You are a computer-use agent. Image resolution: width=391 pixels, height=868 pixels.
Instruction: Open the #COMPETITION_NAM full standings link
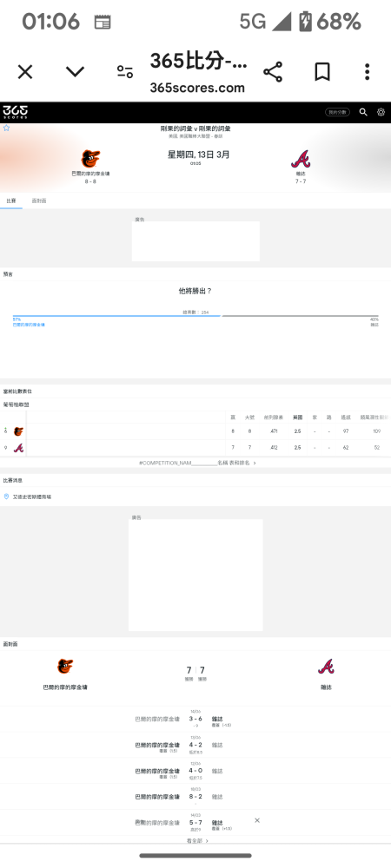197,463
